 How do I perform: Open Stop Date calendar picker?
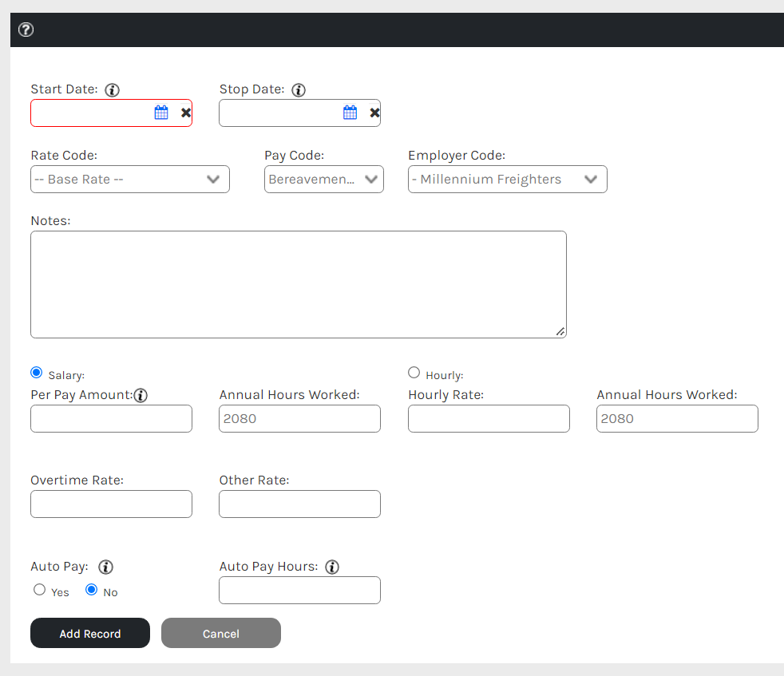pos(350,113)
